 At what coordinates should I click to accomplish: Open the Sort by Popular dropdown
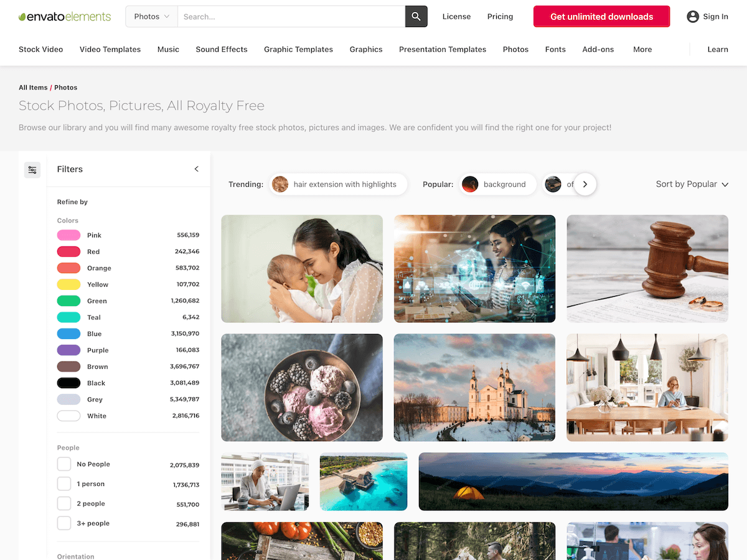[692, 184]
